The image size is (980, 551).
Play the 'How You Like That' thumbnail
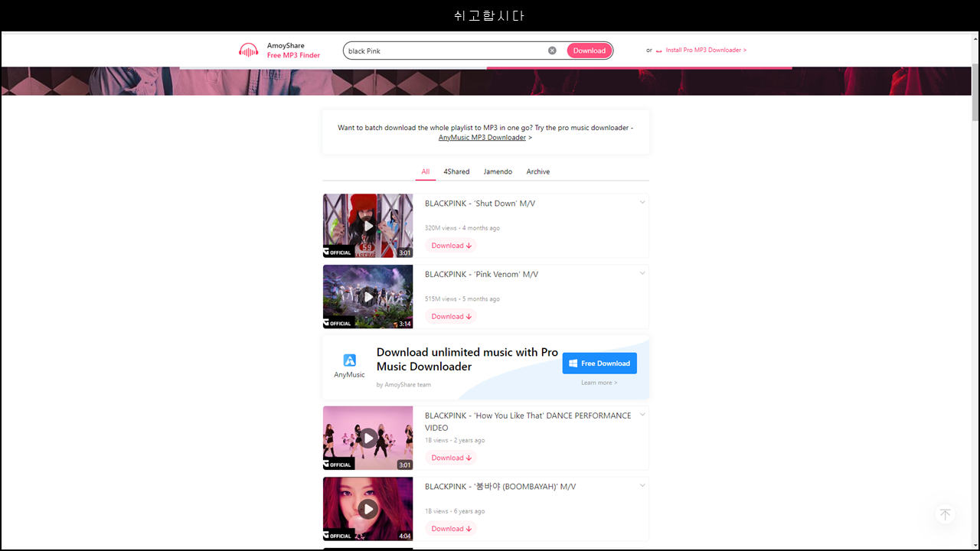(367, 438)
